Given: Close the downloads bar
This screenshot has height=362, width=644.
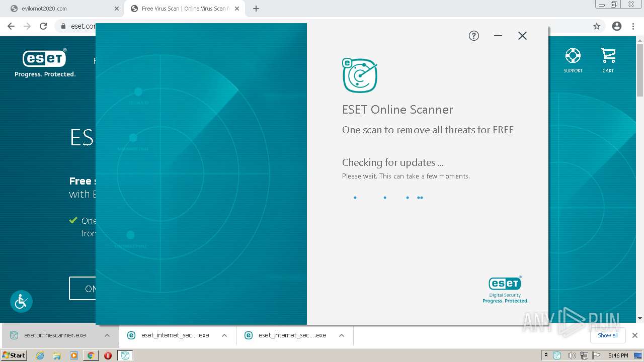Looking at the screenshot, I should pyautogui.click(x=635, y=335).
